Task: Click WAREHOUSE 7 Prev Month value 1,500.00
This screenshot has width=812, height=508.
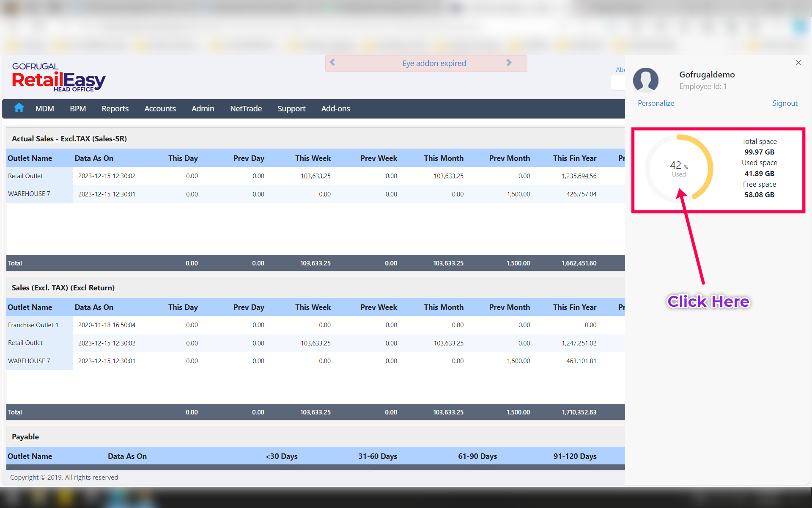Action: [x=518, y=194]
